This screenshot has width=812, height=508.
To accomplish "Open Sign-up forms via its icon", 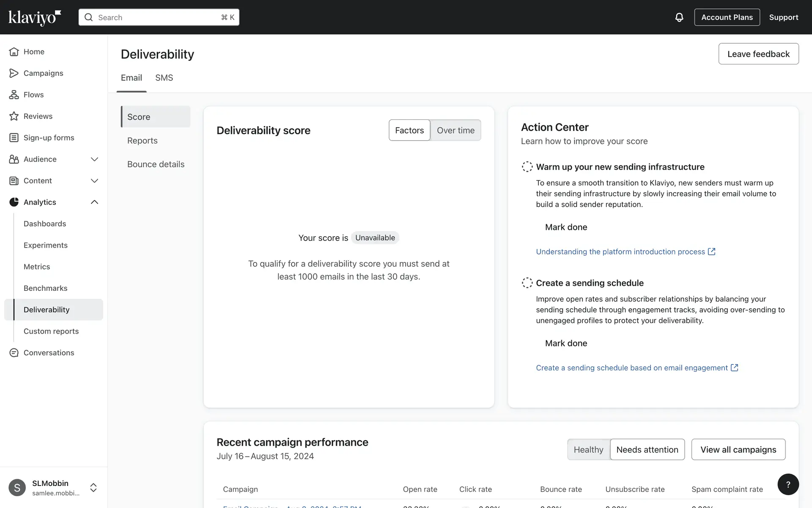I will pos(14,138).
